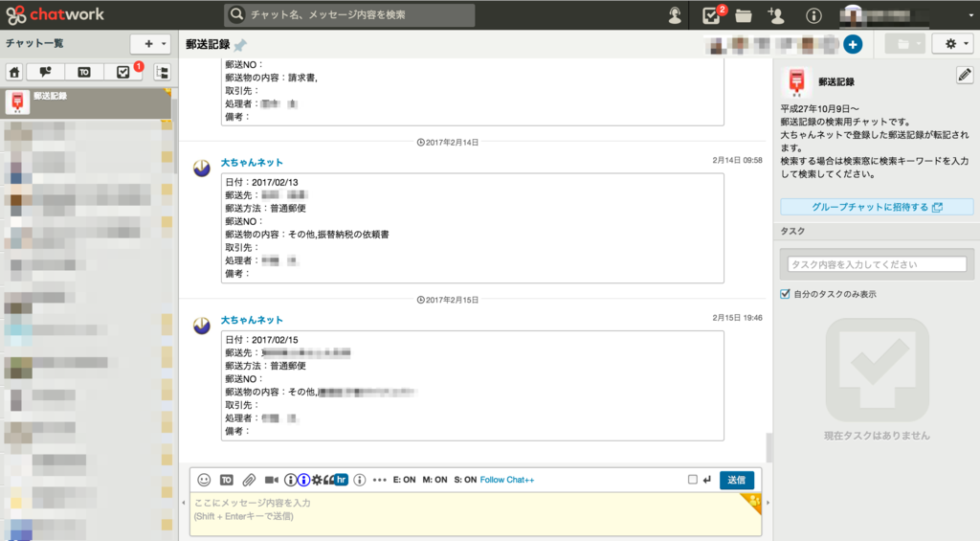
Task: Open the info icon in top header
Action: click(813, 15)
